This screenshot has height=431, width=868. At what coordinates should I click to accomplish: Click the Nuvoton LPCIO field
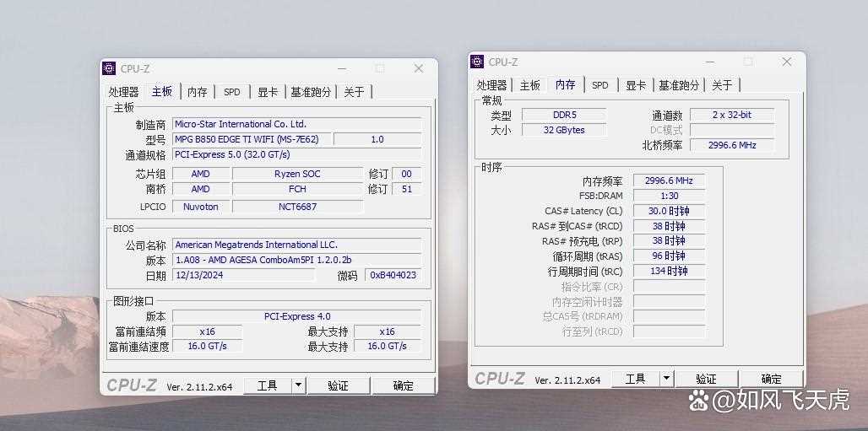(200, 207)
